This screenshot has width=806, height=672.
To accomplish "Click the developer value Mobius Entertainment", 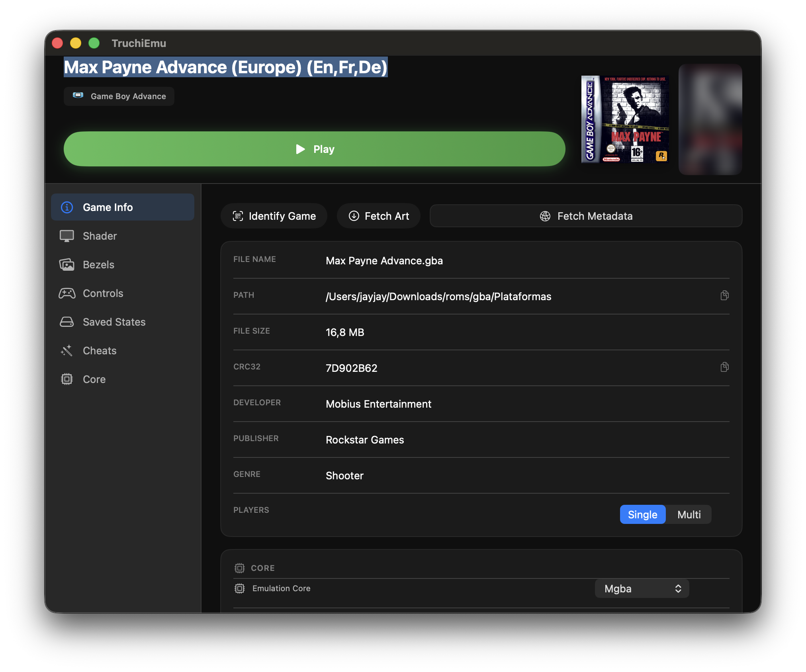I will click(379, 404).
